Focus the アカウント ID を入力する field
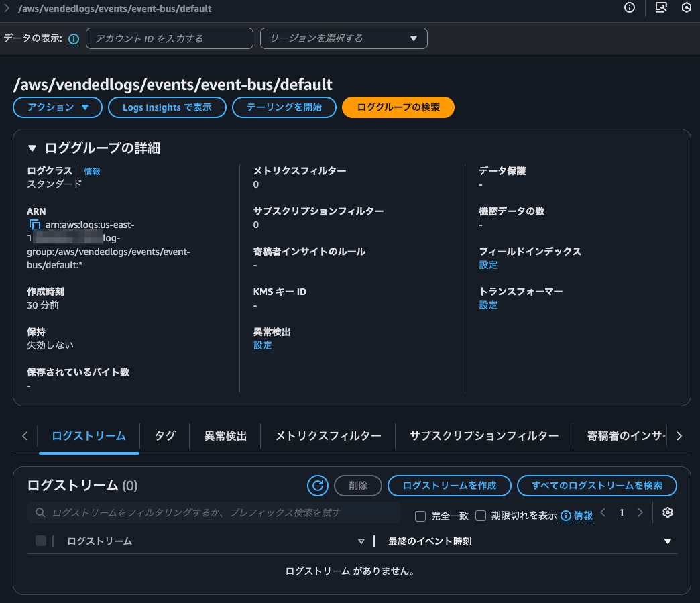The width and height of the screenshot is (700, 603). pos(170,38)
